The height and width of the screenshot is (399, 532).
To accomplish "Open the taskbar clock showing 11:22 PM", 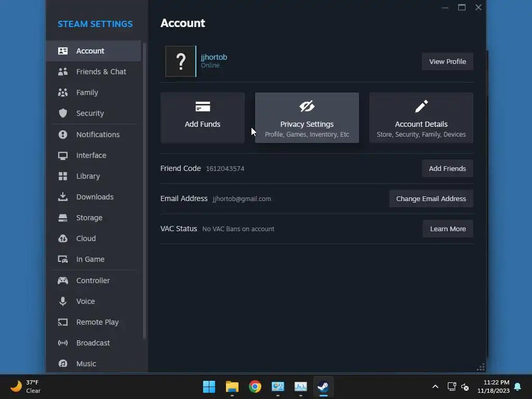I will coord(493,387).
